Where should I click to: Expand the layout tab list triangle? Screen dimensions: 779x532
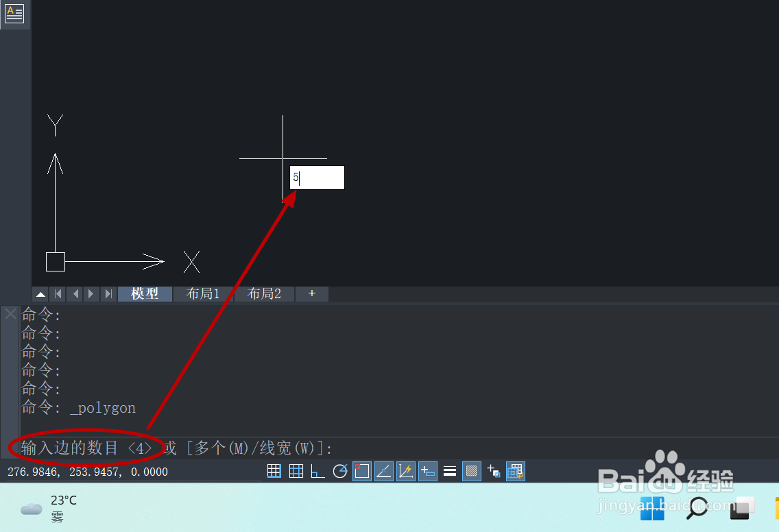pyautogui.click(x=40, y=294)
